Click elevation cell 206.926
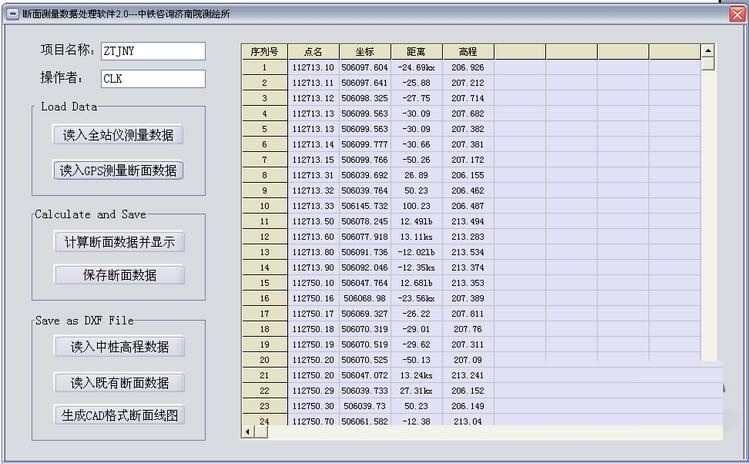This screenshot has height=464, width=749. 468,67
